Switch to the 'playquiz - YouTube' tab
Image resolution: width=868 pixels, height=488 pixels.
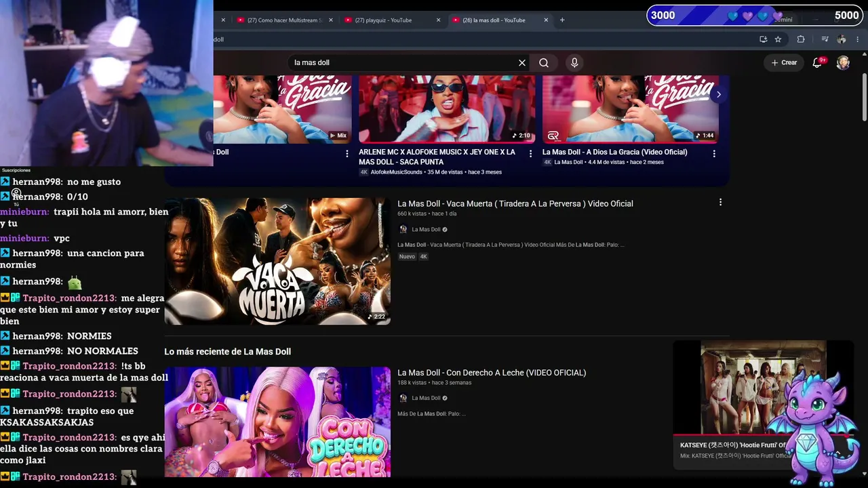391,20
